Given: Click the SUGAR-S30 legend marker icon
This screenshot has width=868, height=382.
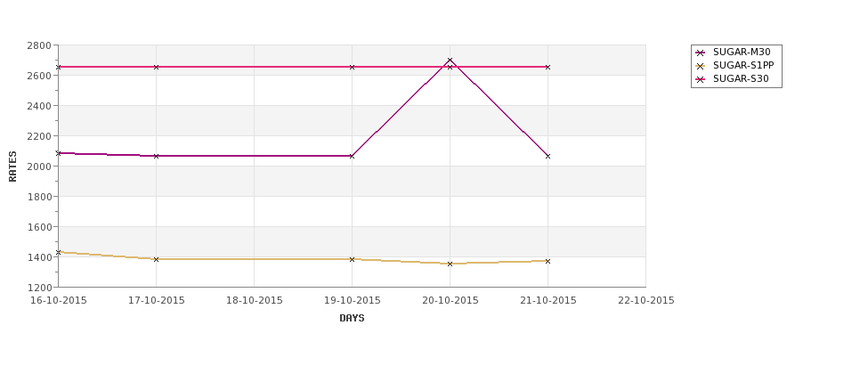Looking at the screenshot, I should pyautogui.click(x=701, y=79).
